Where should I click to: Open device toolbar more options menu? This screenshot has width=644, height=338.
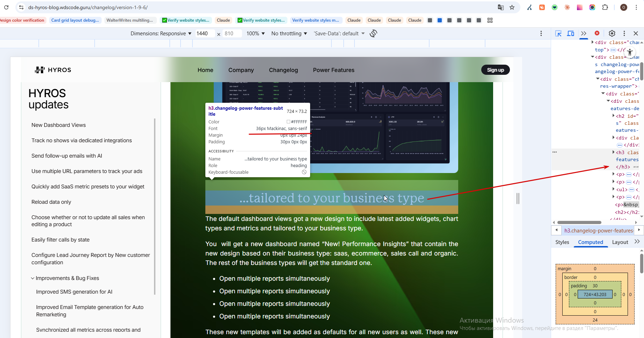(541, 34)
